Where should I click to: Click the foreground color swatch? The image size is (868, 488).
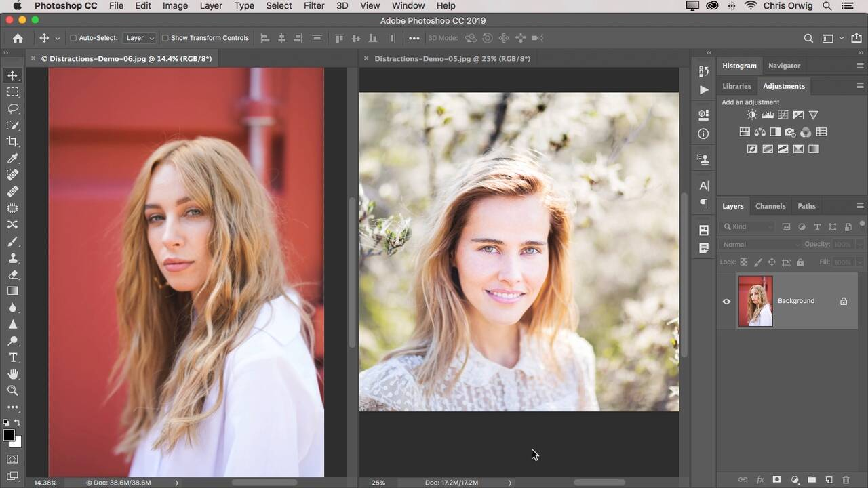click(8, 435)
